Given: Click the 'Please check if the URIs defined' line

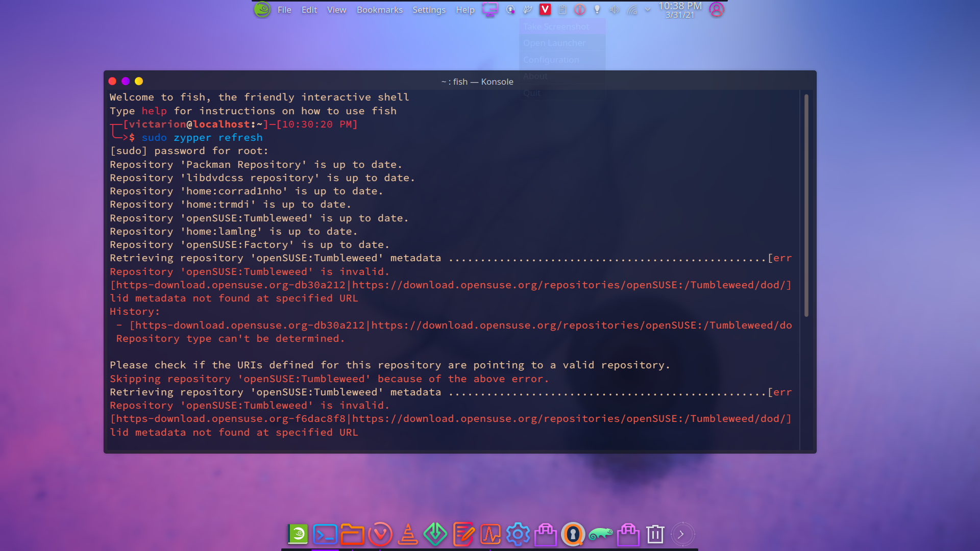Looking at the screenshot, I should coord(389,365).
